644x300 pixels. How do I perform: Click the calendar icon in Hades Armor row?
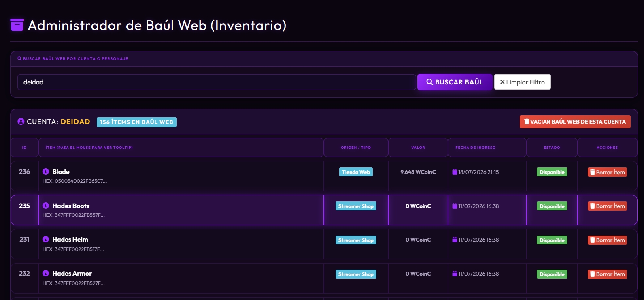(455, 274)
